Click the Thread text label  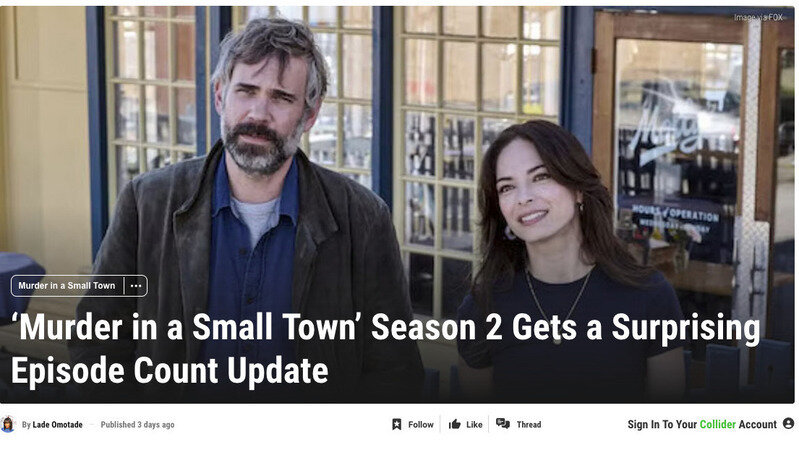[x=528, y=425]
